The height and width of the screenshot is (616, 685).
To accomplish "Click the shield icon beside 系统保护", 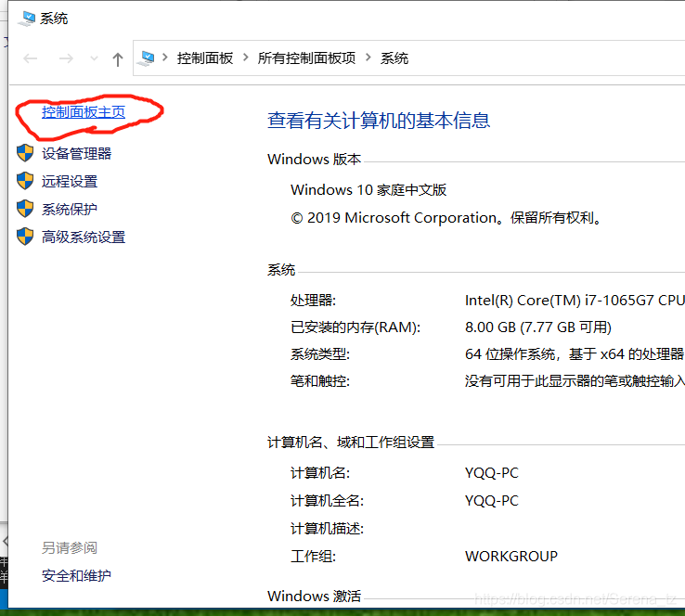I will click(25, 209).
